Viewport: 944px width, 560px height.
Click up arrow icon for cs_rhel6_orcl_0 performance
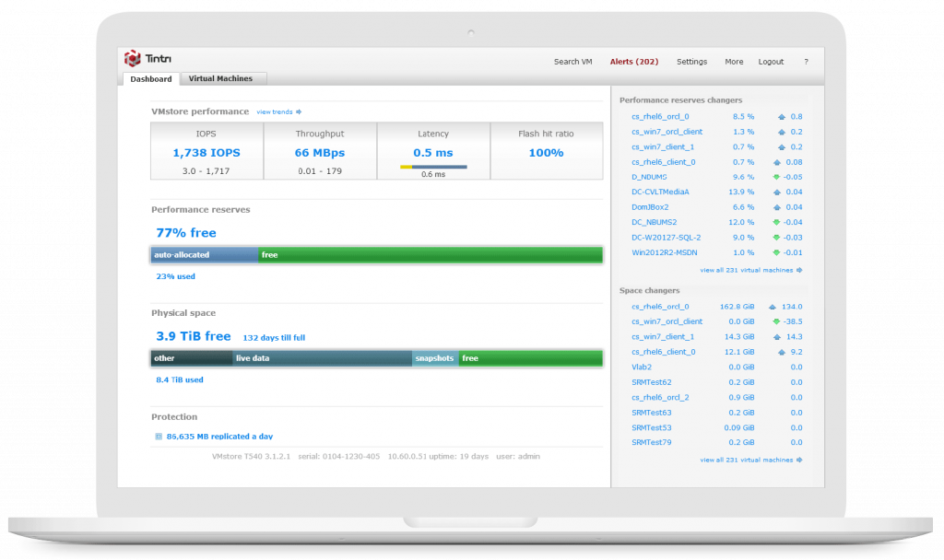tap(782, 117)
